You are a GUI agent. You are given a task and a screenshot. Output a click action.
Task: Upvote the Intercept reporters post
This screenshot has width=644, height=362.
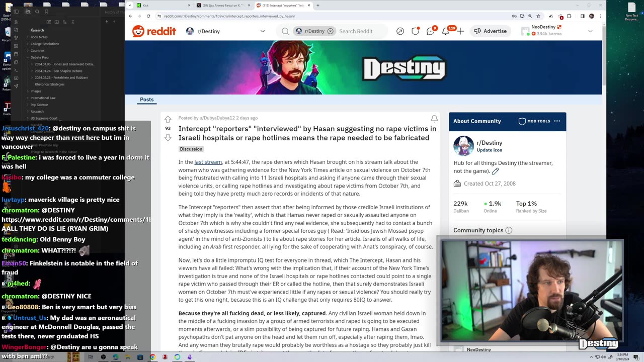[x=168, y=119]
